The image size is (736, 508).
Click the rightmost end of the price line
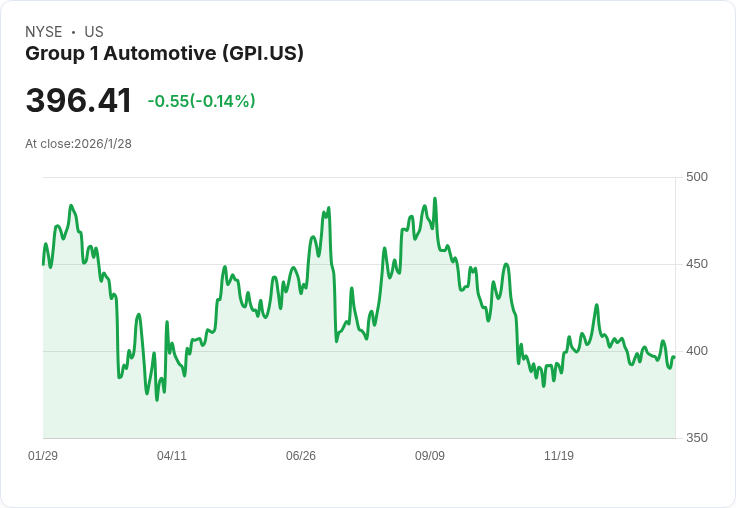(674, 357)
